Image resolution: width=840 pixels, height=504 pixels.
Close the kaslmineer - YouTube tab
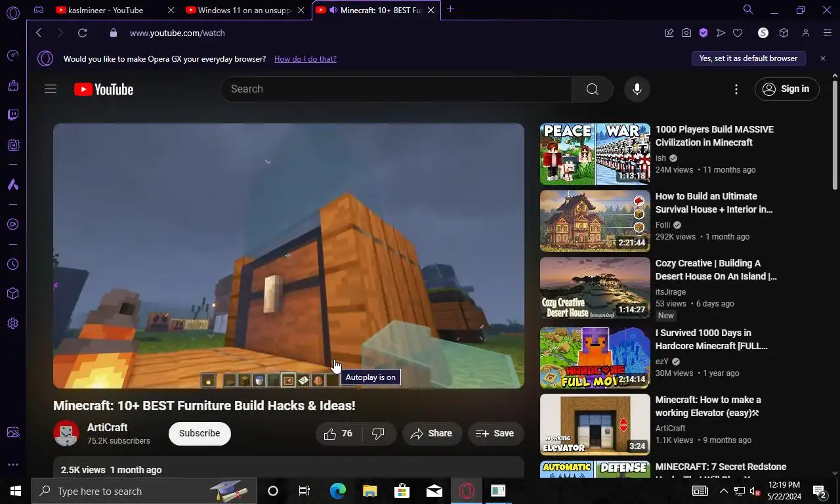click(171, 10)
